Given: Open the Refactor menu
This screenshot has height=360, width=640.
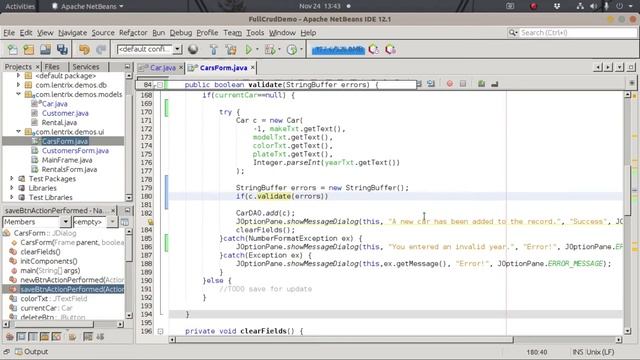Looking at the screenshot, I should 133,33.
